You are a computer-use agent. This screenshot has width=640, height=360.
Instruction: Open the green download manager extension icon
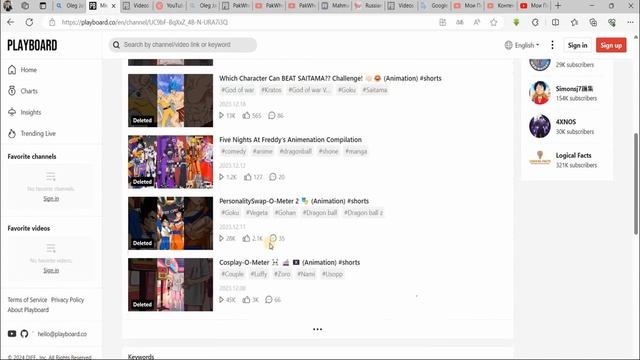(x=516, y=22)
